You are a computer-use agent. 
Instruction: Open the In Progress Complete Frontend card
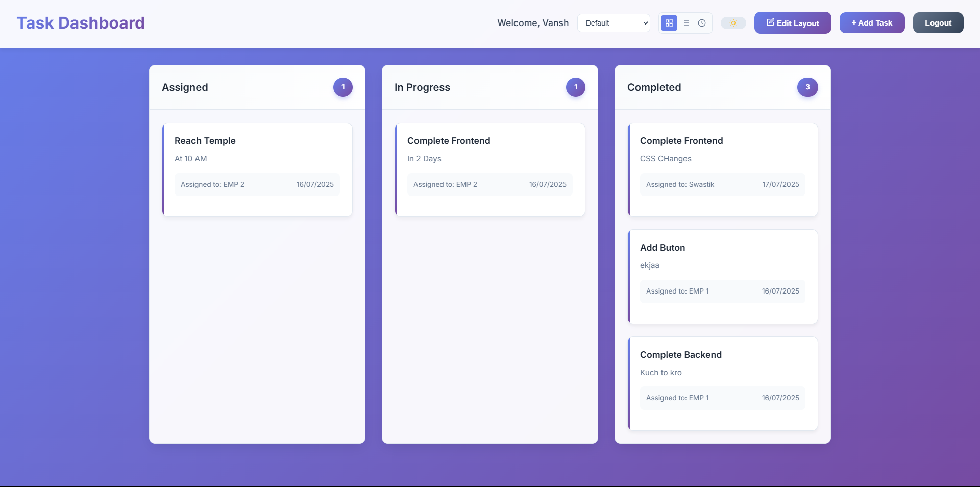tap(490, 169)
